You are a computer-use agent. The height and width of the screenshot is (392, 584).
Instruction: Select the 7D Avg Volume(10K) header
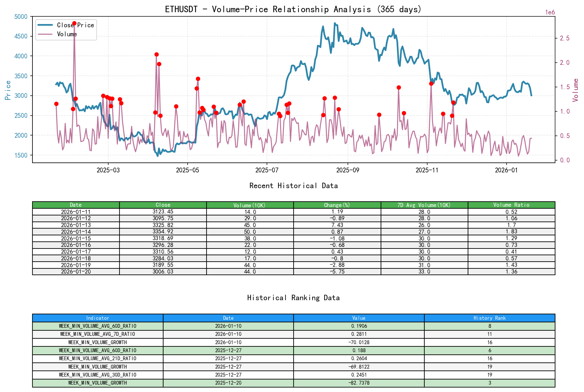424,205
